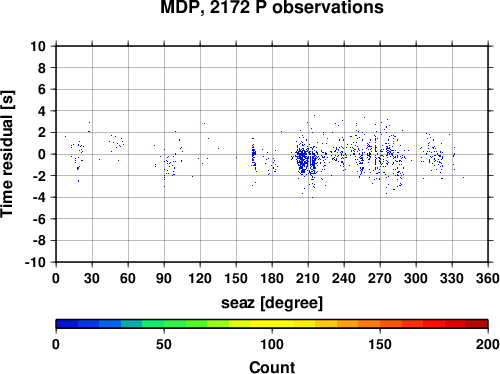Click y-axis tick label "-2"
The width and height of the screenshot is (500, 374).
coord(39,176)
